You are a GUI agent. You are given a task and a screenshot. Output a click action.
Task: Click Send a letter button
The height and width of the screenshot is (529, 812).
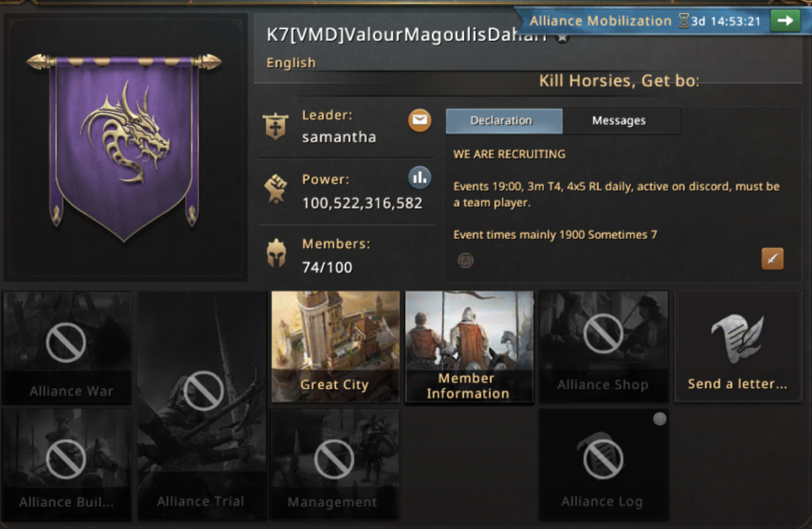pyautogui.click(x=737, y=346)
